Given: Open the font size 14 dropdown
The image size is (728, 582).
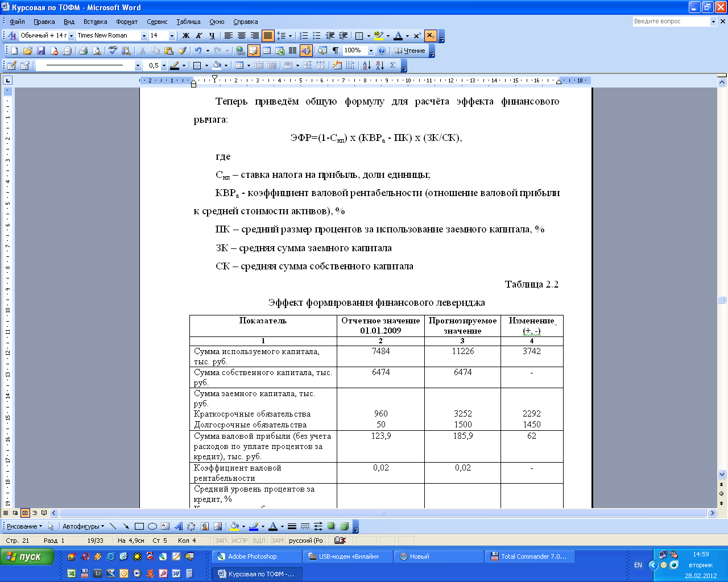Looking at the screenshot, I should 172,36.
